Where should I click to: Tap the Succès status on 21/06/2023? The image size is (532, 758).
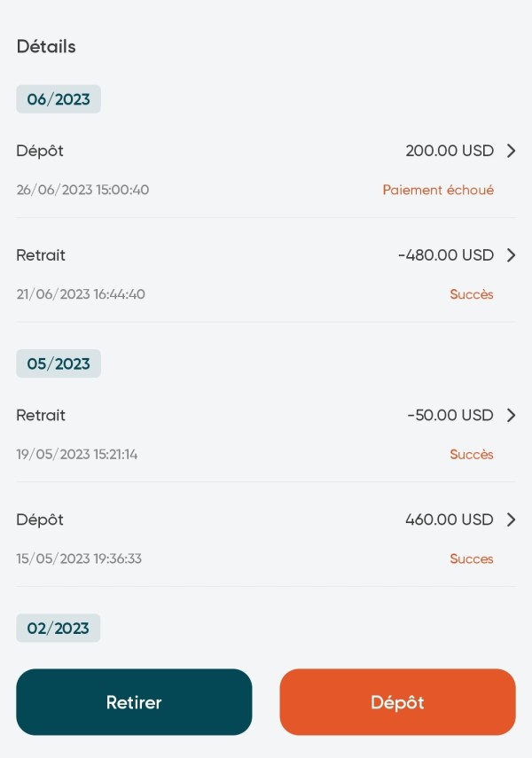[x=472, y=294]
